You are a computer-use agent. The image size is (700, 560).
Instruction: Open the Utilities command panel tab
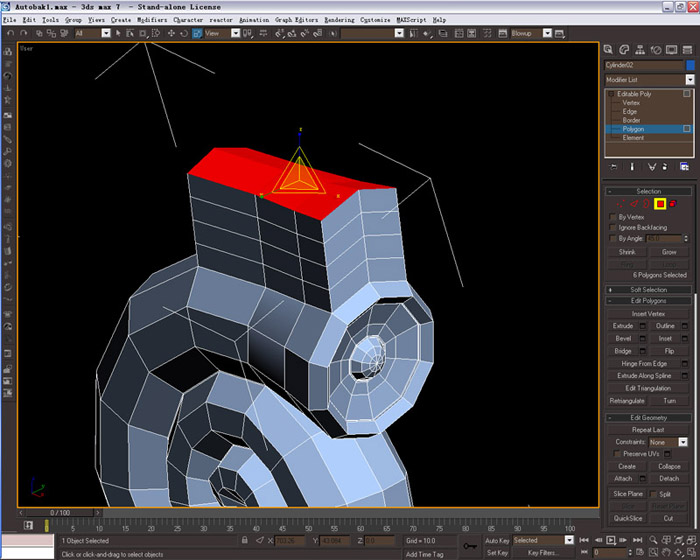point(687,50)
